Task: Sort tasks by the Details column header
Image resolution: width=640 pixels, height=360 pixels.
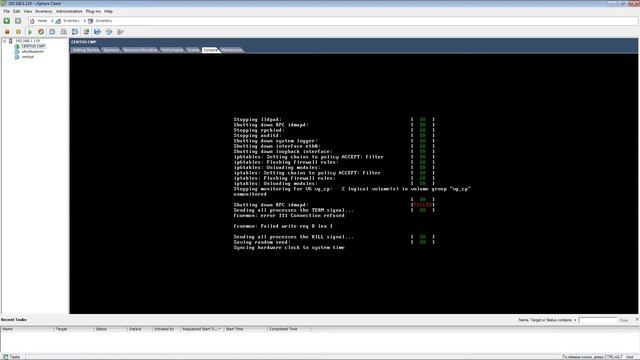Action: [x=140, y=329]
